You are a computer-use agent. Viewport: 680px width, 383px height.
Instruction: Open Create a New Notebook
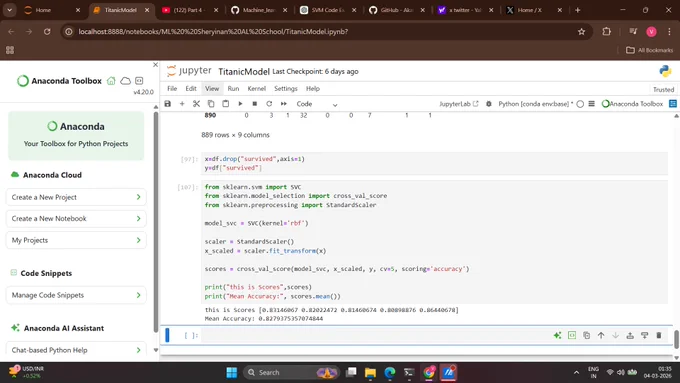pyautogui.click(x=76, y=219)
